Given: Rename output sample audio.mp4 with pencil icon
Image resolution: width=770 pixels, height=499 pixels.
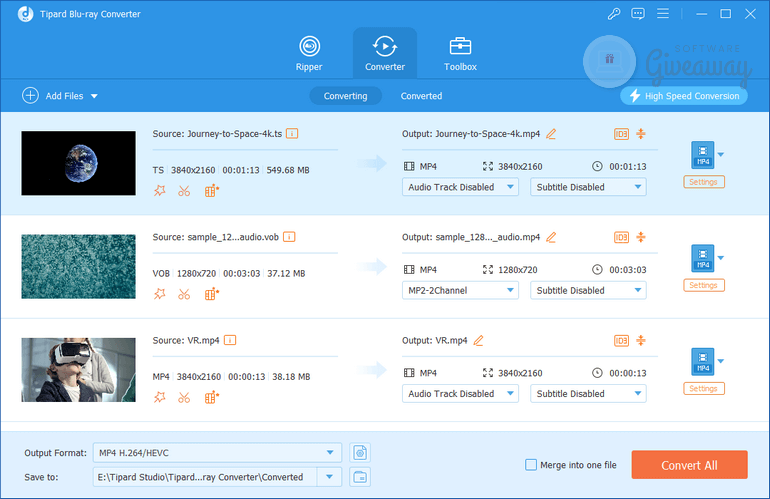Looking at the screenshot, I should [x=551, y=237].
